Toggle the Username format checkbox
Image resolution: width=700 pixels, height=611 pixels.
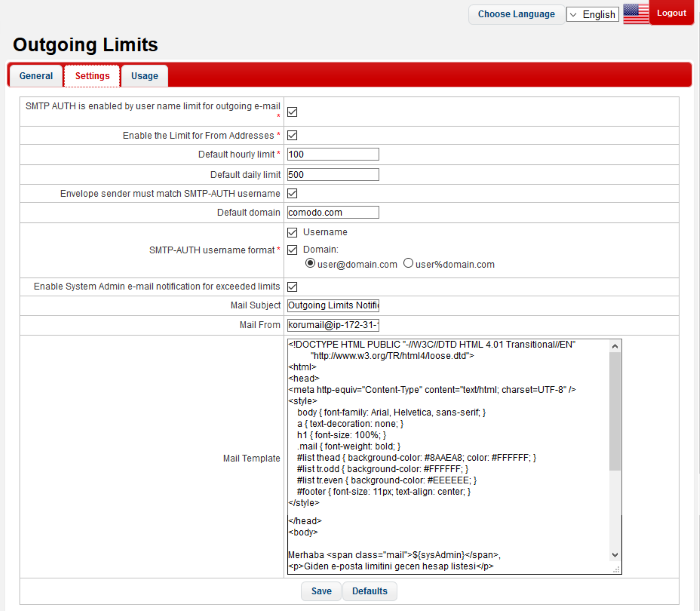point(292,233)
